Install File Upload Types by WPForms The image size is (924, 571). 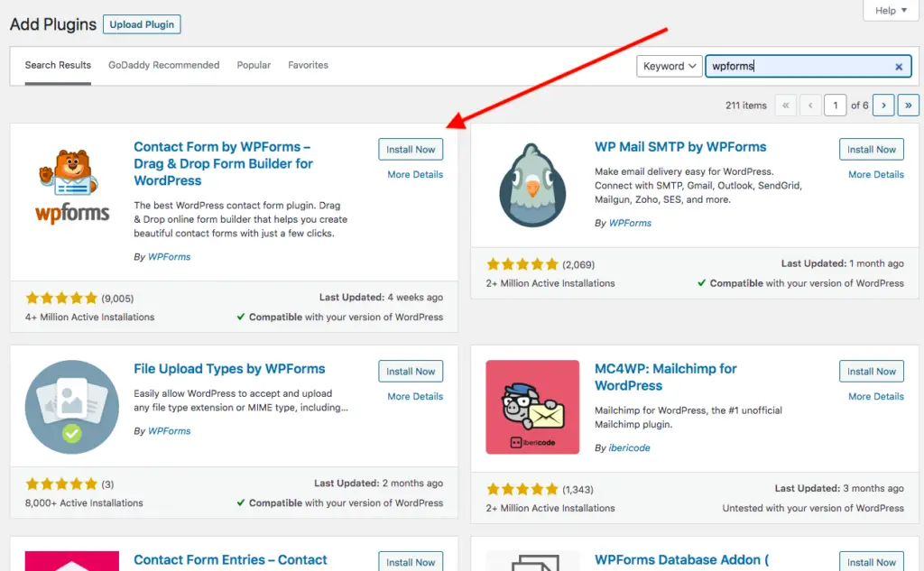pyautogui.click(x=411, y=372)
